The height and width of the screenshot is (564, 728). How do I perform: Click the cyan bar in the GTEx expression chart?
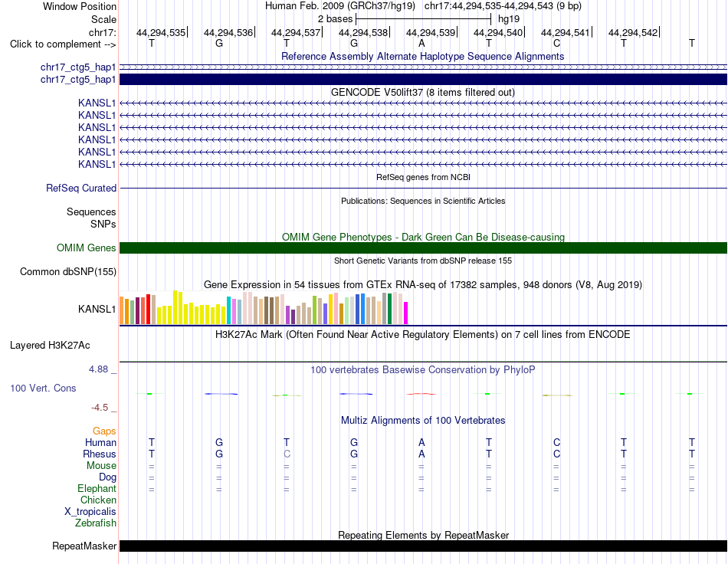pyautogui.click(x=228, y=310)
